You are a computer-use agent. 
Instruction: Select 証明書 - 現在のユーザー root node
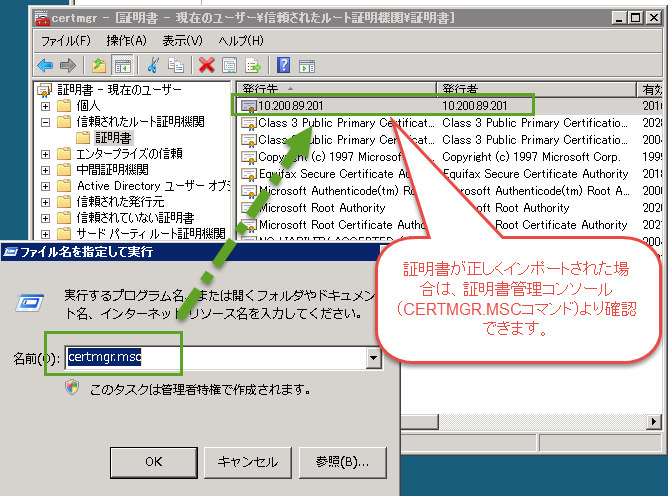(119, 89)
